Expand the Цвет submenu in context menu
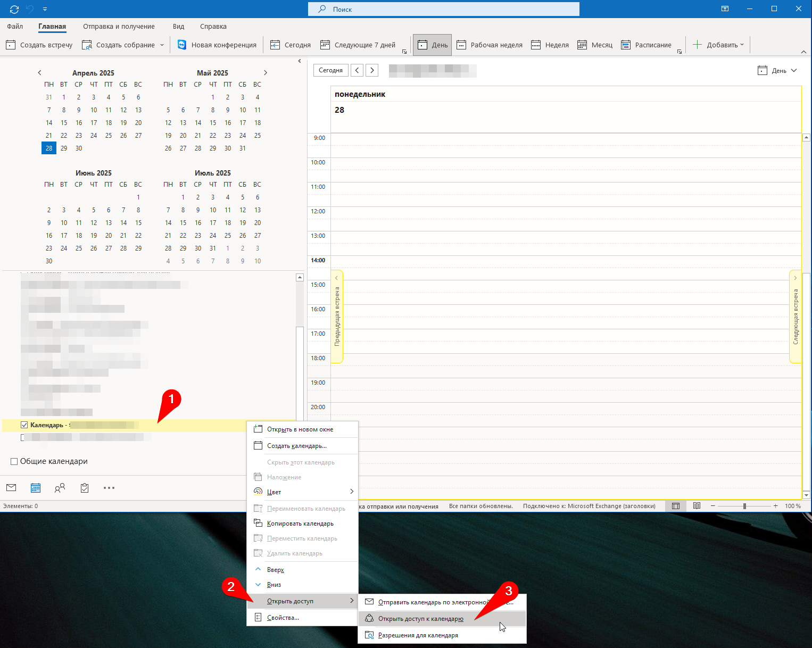Screen dimensions: 812x648 [303, 492]
